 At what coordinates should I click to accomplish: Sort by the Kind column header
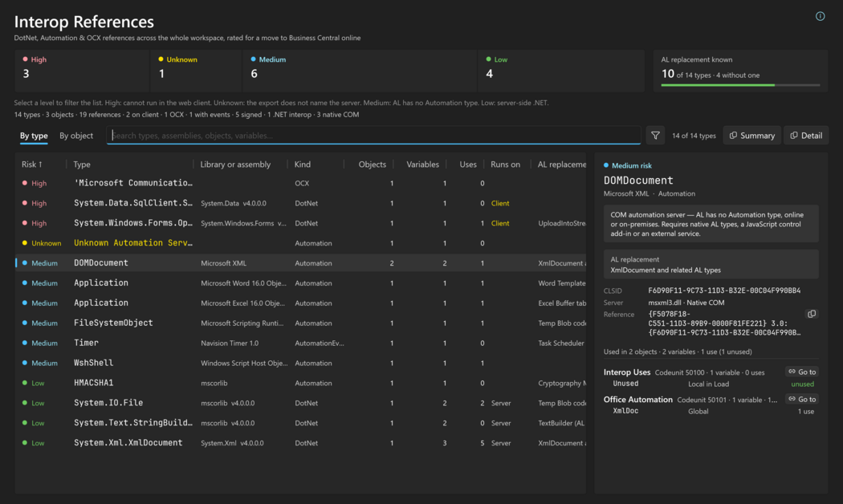point(302,165)
